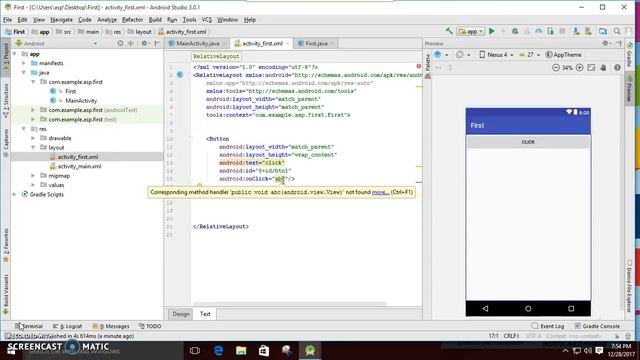Expand Gradle Scripts node
The image size is (640, 360).
(x=15, y=194)
